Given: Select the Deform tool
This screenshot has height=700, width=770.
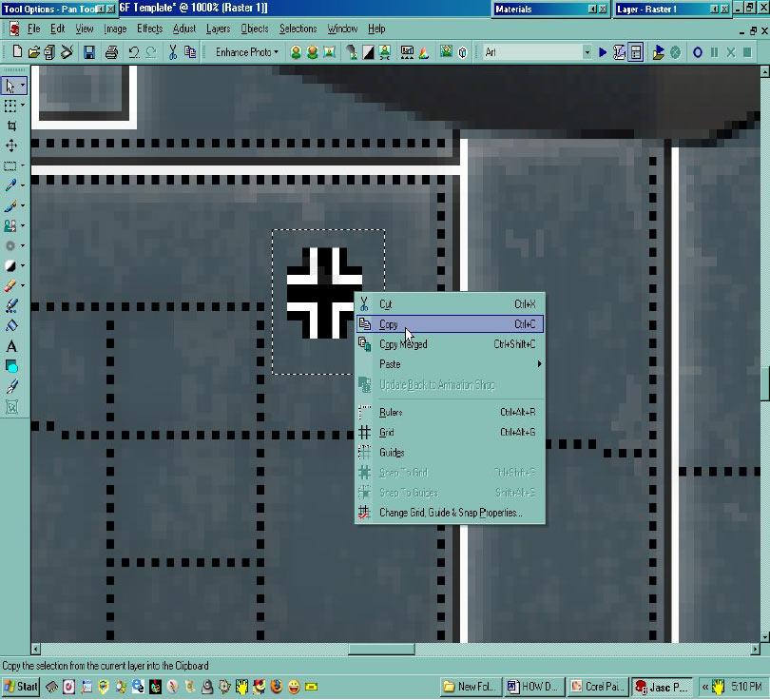Looking at the screenshot, I should [x=10, y=107].
